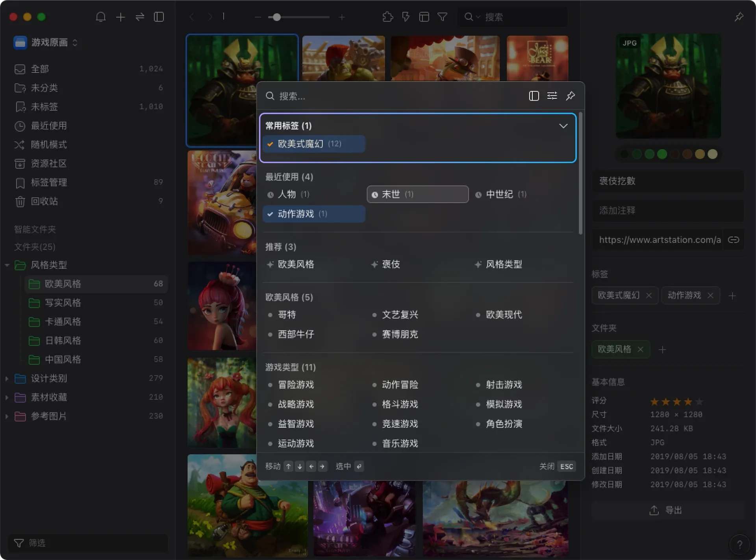Image resolution: width=756 pixels, height=560 pixels.
Task: Click the lightning quick action icon
Action: click(x=406, y=17)
